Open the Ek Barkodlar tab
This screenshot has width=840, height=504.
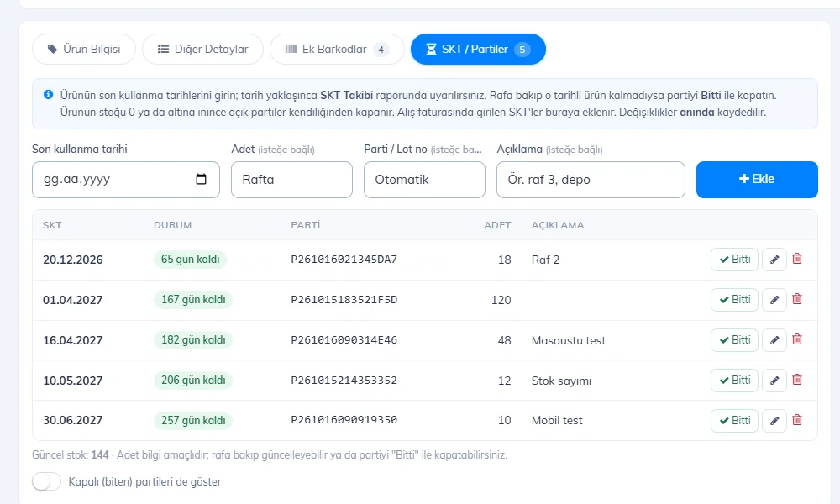point(337,50)
